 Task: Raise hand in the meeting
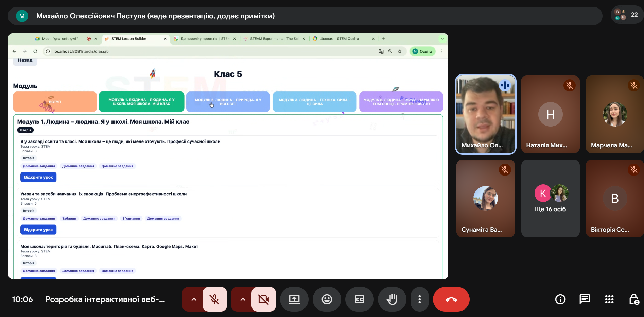coord(392,299)
